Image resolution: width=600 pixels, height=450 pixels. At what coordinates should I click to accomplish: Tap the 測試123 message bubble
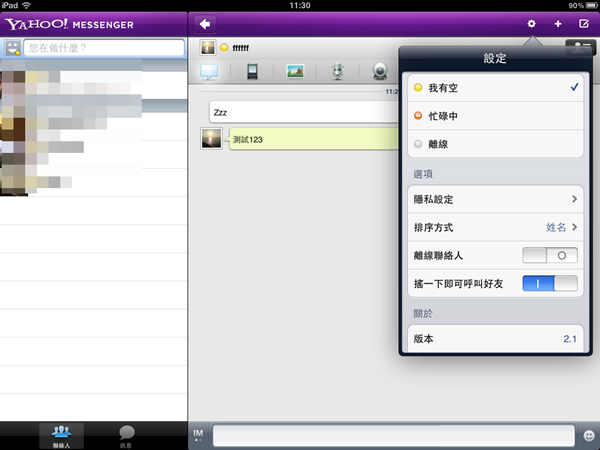tap(314, 139)
